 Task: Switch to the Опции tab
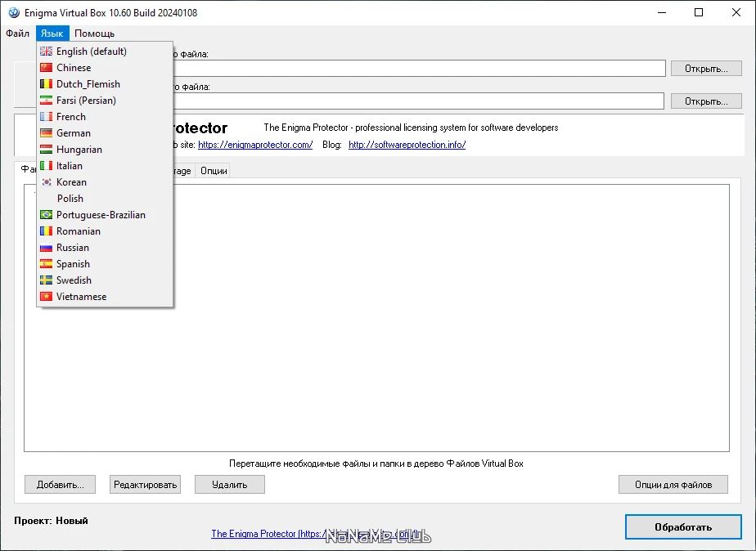[214, 171]
